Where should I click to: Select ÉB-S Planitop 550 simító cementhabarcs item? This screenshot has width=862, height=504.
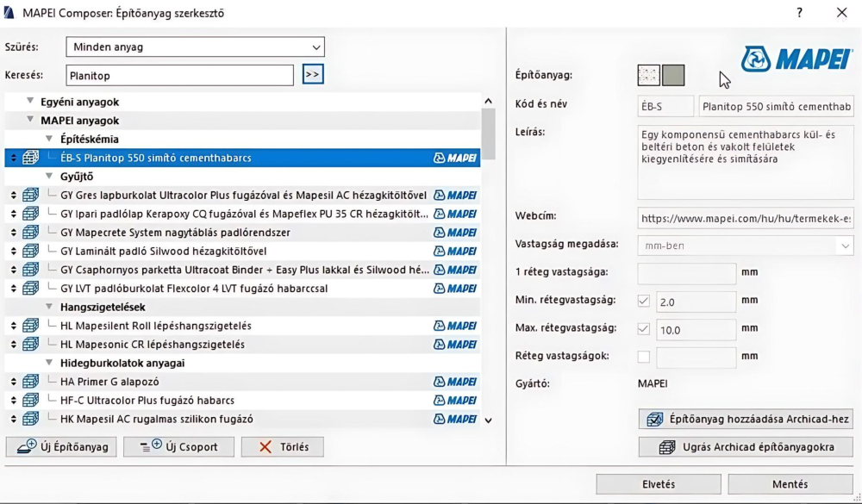[x=156, y=158]
